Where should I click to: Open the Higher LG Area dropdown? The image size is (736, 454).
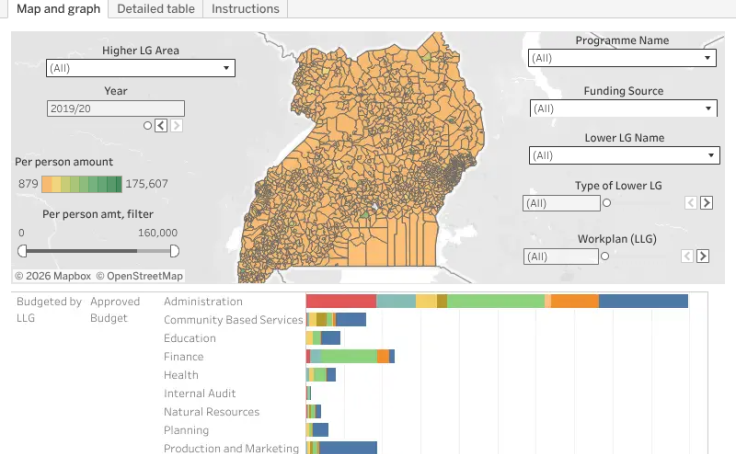point(141,68)
